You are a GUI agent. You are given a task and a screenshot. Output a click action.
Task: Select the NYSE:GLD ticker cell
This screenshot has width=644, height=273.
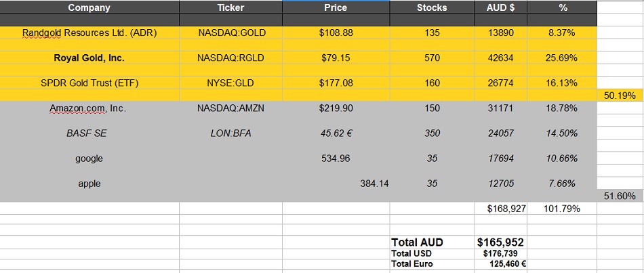(x=230, y=83)
